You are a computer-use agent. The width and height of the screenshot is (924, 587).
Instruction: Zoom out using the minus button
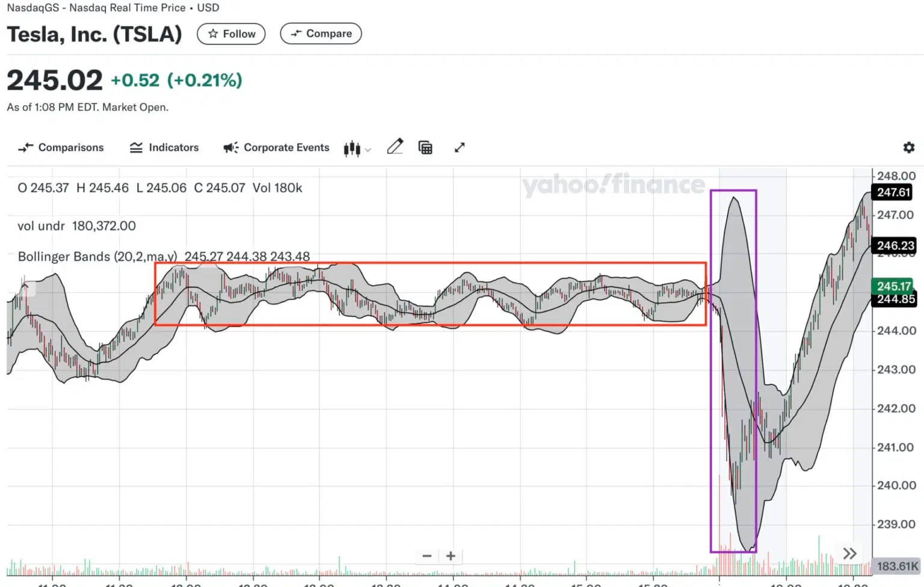pos(427,556)
